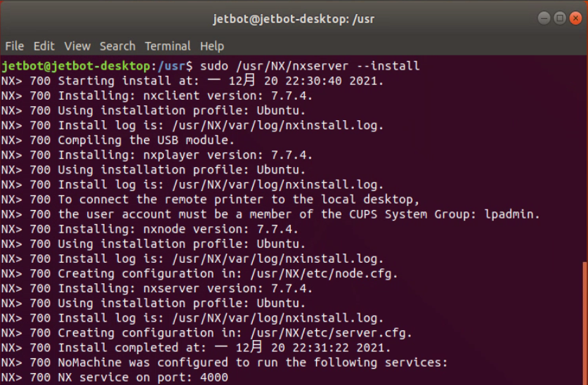Open the Terminal menu
The height and width of the screenshot is (385, 588).
(168, 46)
